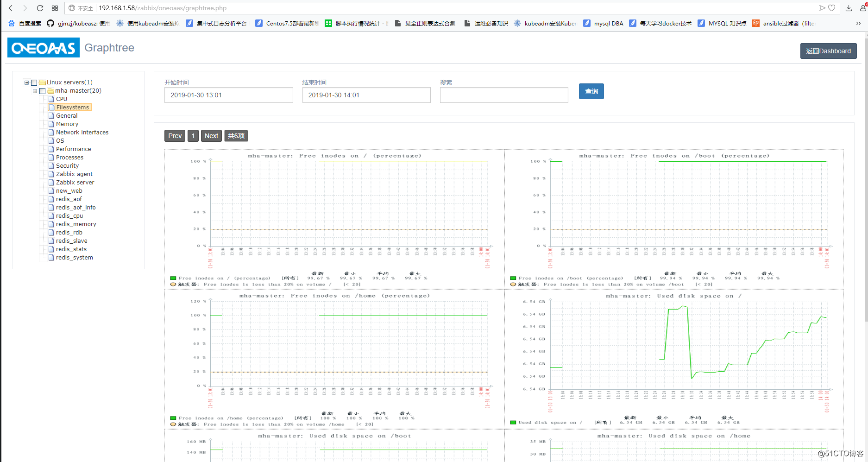Open the 百度搜索 bookmark
This screenshot has width=868, height=462.
pyautogui.click(x=25, y=23)
